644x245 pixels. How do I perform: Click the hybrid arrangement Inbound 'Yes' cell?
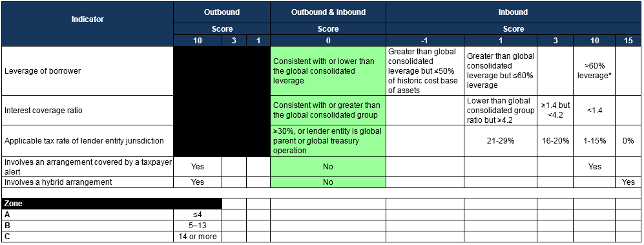(628, 182)
